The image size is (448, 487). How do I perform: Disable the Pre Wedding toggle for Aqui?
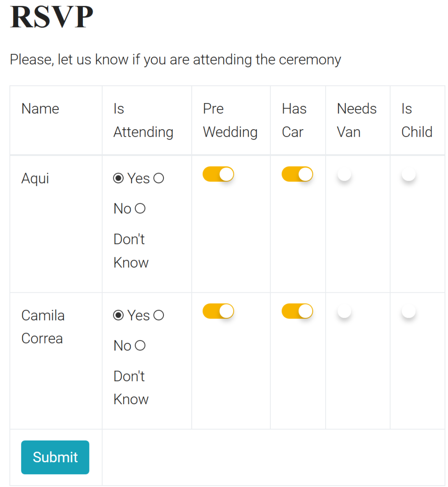point(219,174)
